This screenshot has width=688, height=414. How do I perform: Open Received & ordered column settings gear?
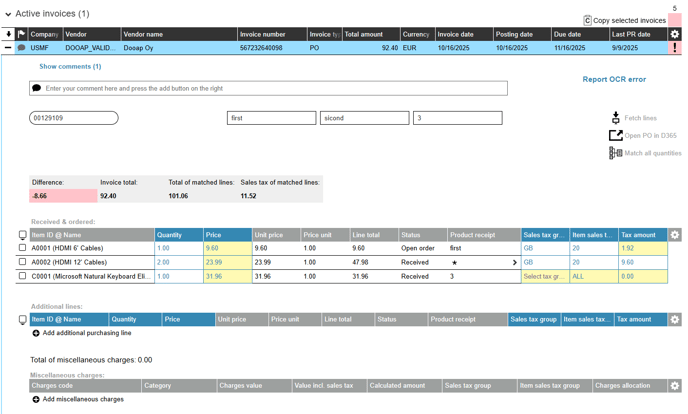[674, 235]
